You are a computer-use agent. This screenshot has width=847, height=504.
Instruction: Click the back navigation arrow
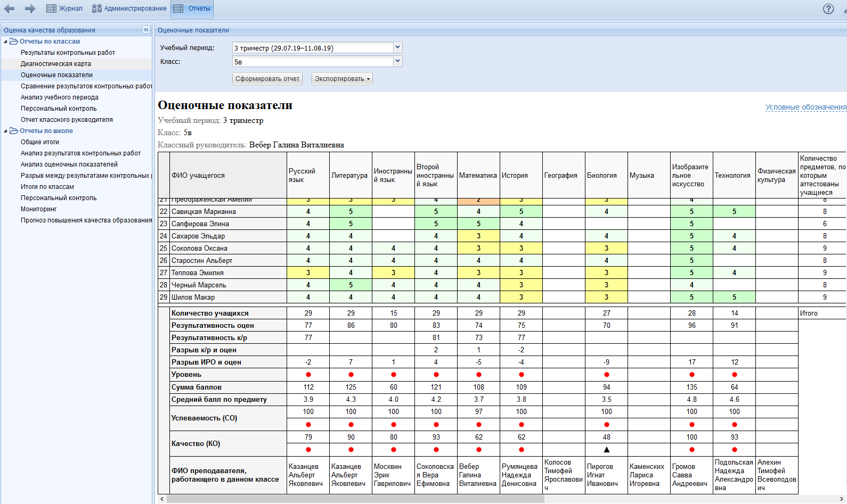(x=9, y=9)
